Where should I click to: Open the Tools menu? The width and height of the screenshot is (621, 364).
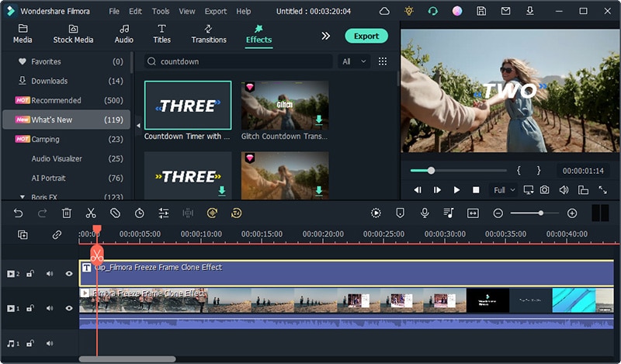click(x=161, y=11)
